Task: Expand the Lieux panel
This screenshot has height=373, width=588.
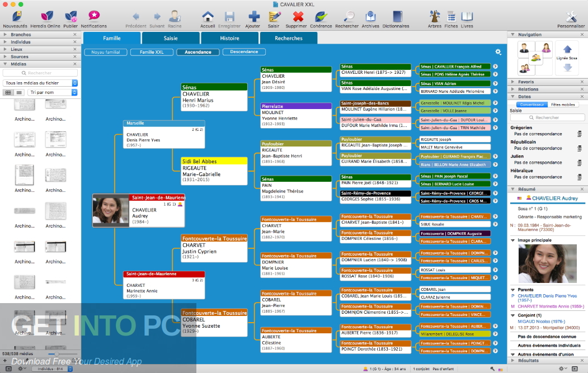Action: [5, 49]
